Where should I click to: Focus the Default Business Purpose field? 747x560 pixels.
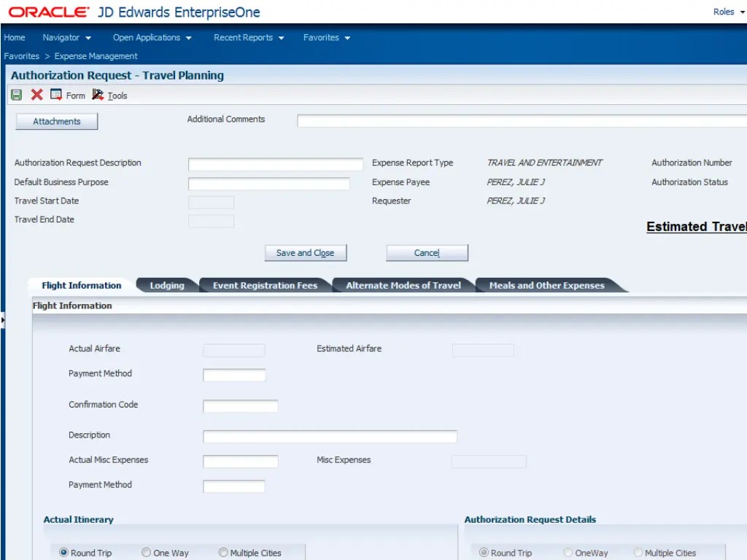[268, 184]
